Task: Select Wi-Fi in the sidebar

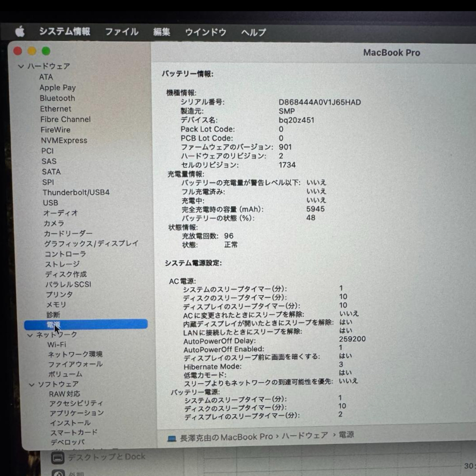Action: (x=57, y=345)
